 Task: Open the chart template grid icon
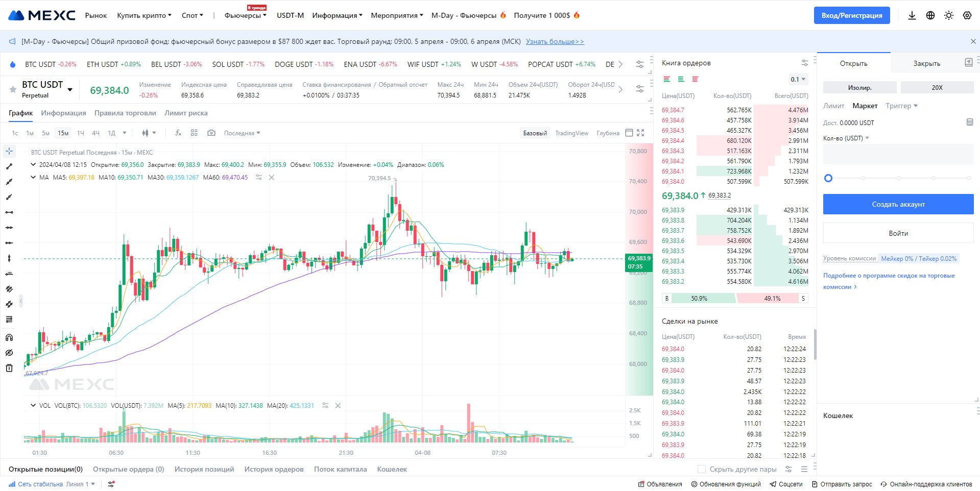point(194,133)
